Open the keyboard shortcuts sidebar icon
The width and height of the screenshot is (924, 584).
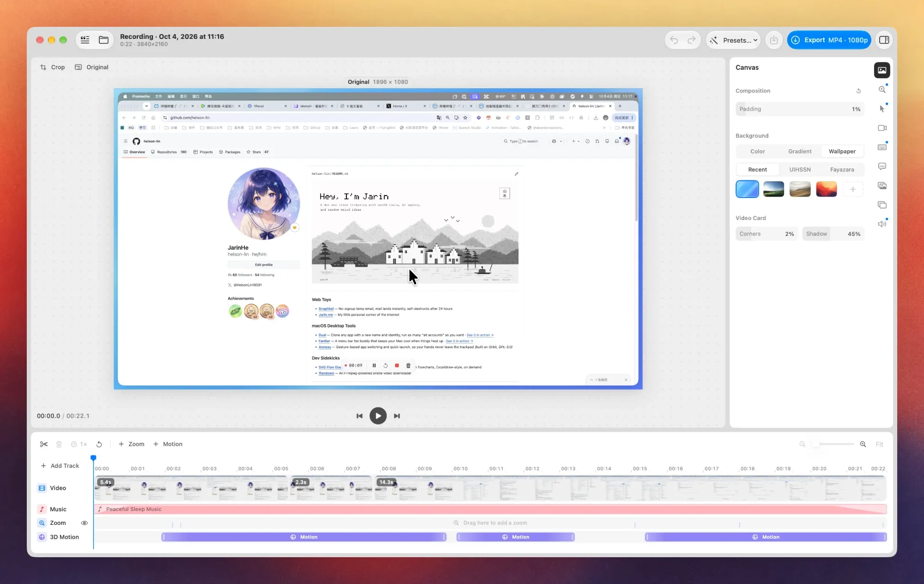coord(882,147)
